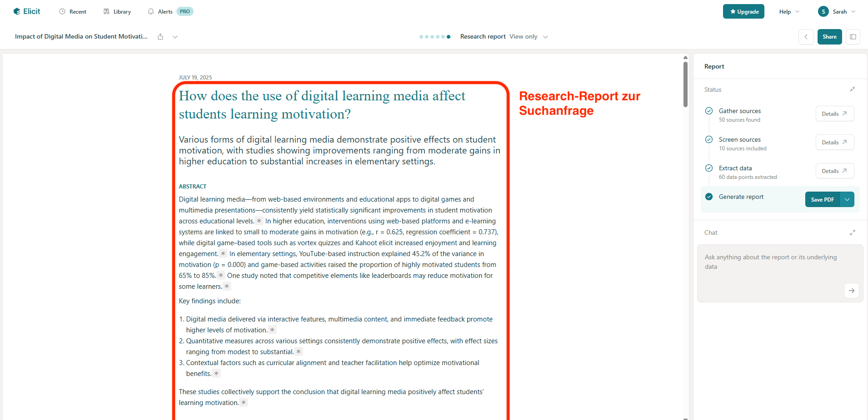868x420 pixels.
Task: Open the Sarah account menu
Action: (x=837, y=12)
